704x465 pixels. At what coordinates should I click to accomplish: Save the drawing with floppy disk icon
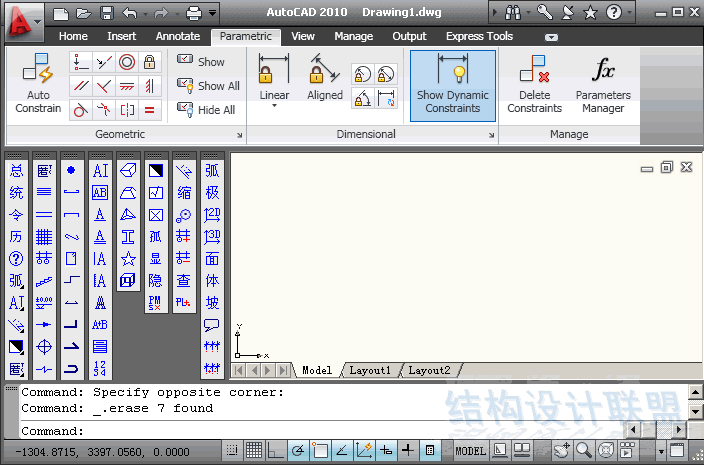106,13
